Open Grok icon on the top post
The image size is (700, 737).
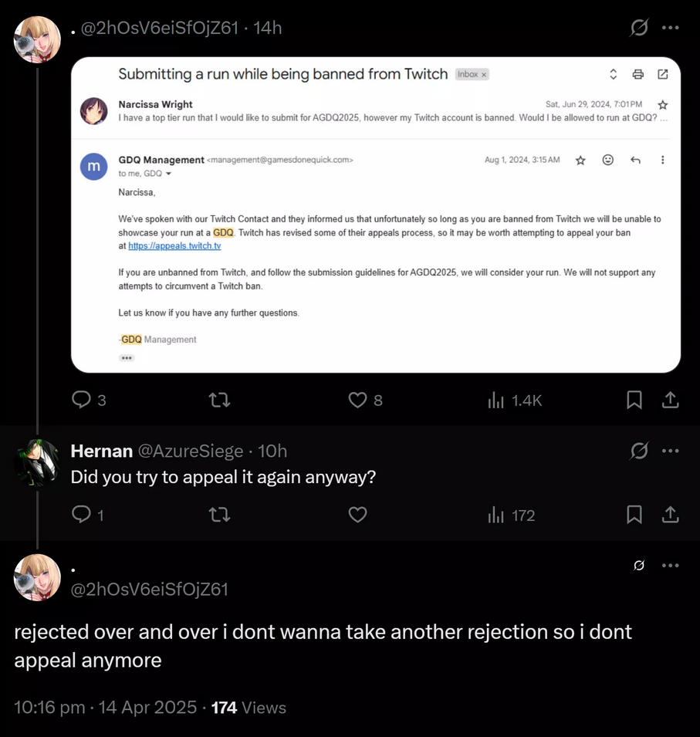pyautogui.click(x=639, y=27)
